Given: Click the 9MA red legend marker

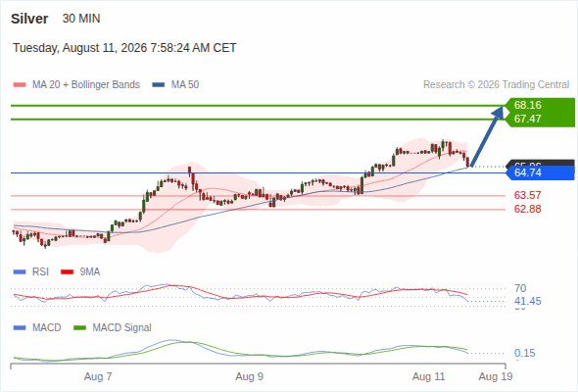Looking at the screenshot, I should coord(67,272).
